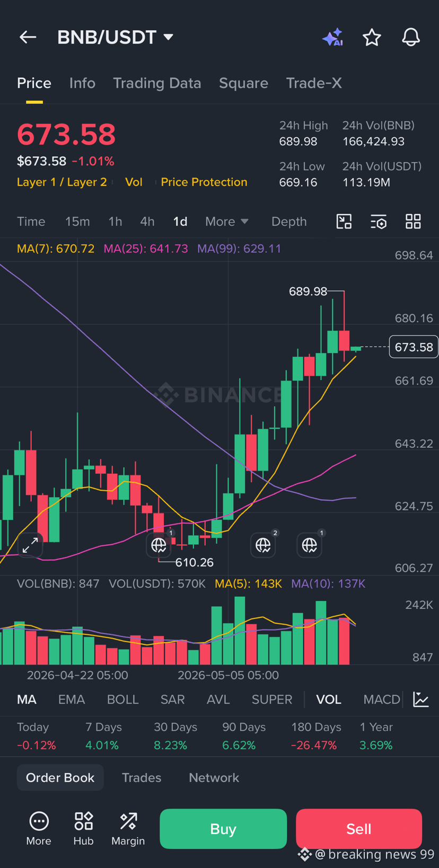Open the Price Protection tag
439x868 pixels.
[204, 182]
